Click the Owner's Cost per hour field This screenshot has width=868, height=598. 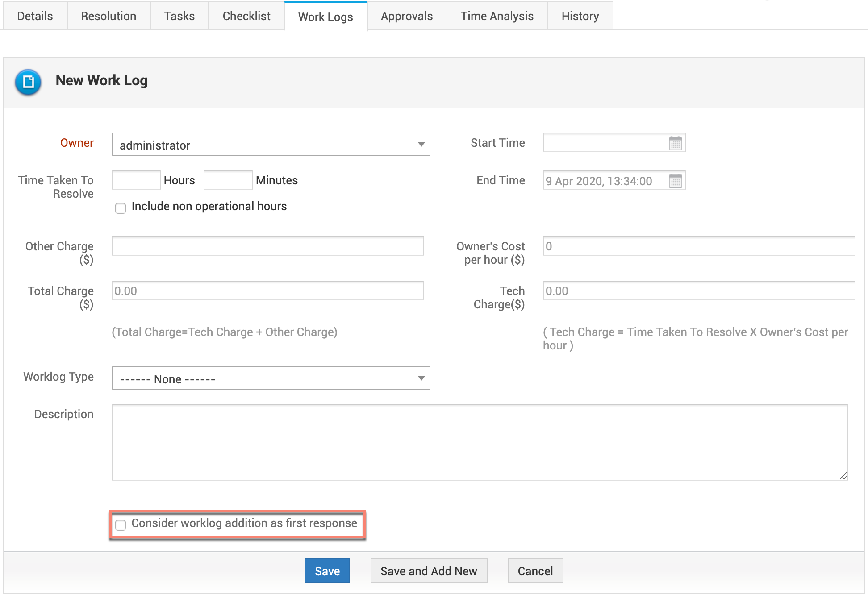pos(698,246)
